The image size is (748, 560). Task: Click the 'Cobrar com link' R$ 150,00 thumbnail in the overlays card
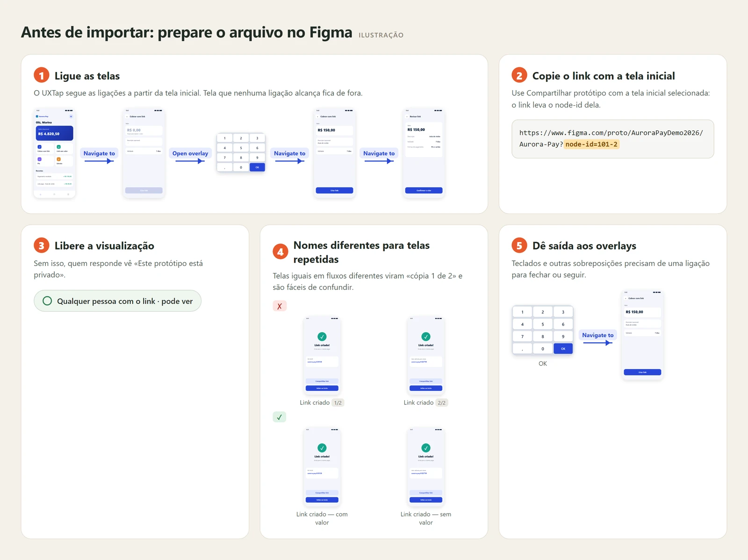[643, 335]
